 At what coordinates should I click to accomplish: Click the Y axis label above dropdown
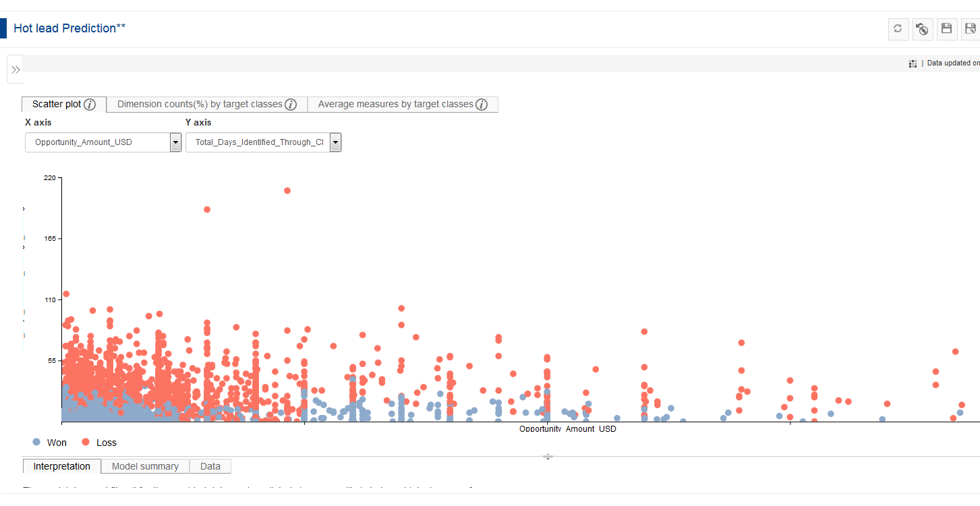point(198,123)
